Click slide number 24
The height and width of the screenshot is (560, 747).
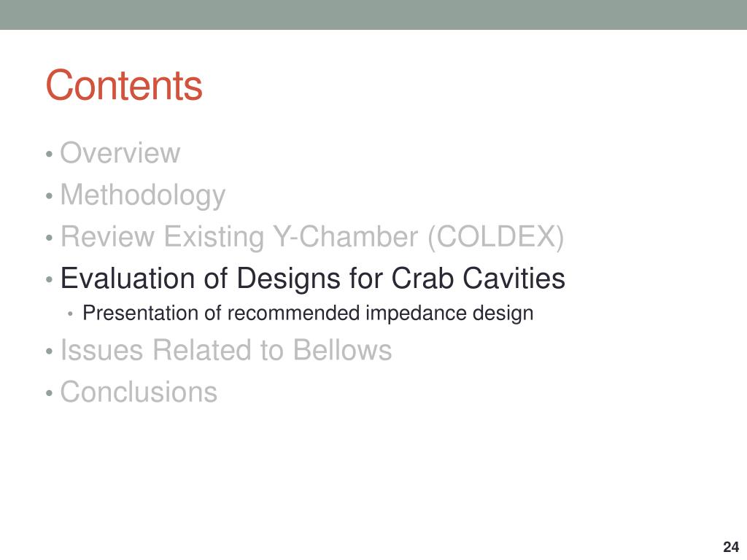click(x=731, y=546)
